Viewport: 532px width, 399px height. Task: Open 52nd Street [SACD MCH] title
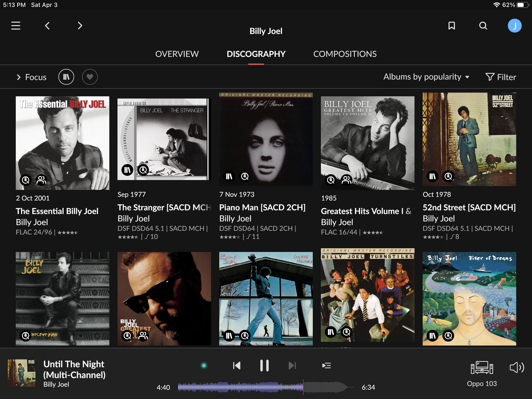coord(469,207)
